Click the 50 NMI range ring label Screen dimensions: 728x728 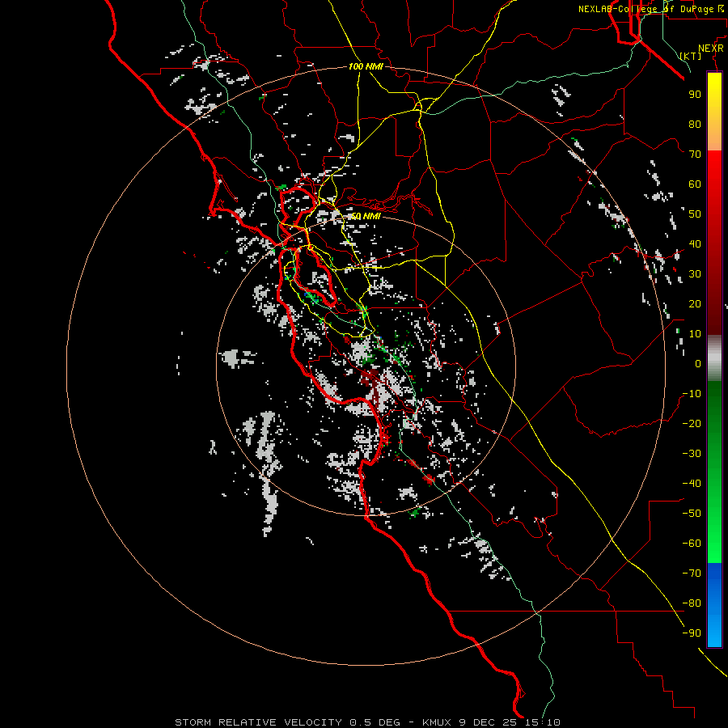366,216
